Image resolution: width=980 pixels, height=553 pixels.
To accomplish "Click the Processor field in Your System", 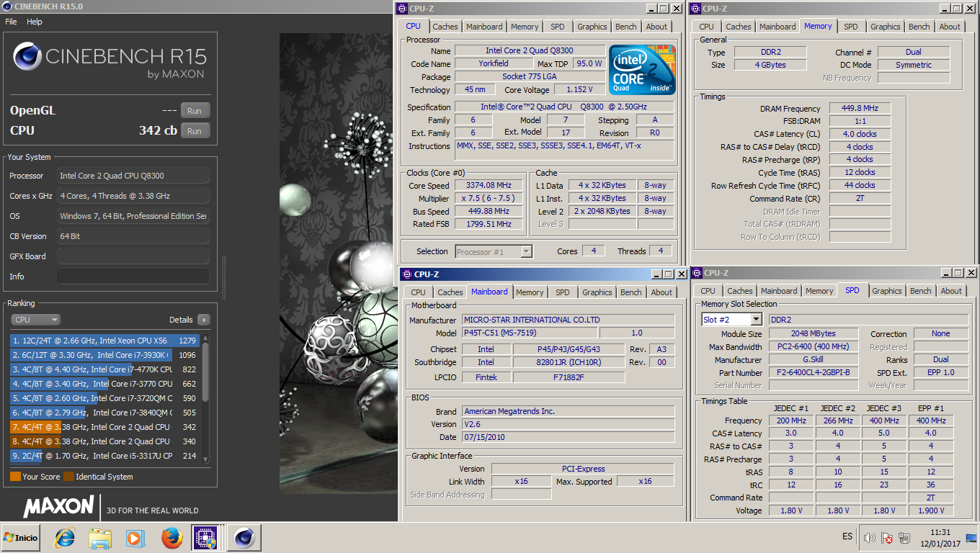I will point(133,176).
